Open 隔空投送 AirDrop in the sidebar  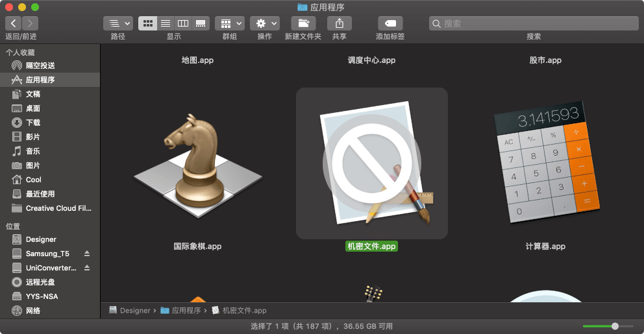tap(50, 66)
